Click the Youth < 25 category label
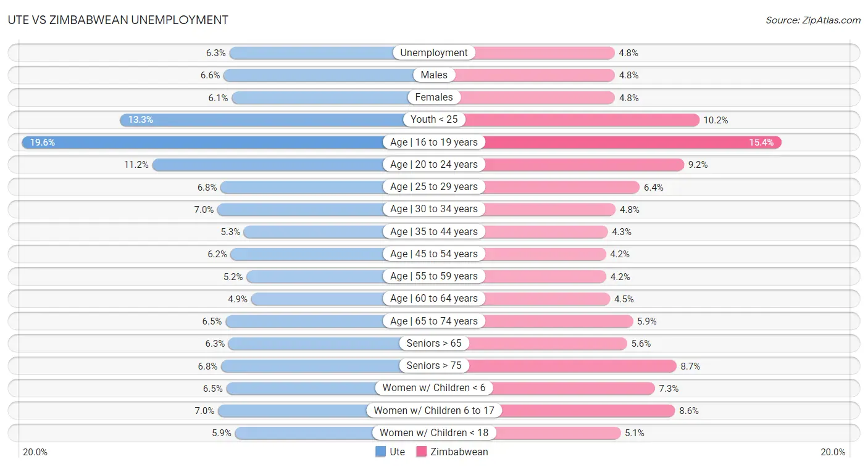 click(x=434, y=120)
